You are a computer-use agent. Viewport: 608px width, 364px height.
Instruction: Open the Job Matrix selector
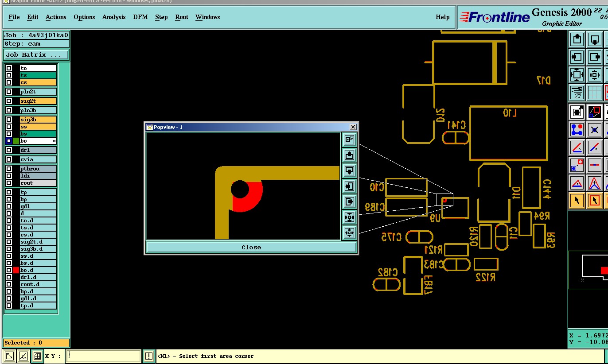tap(36, 55)
